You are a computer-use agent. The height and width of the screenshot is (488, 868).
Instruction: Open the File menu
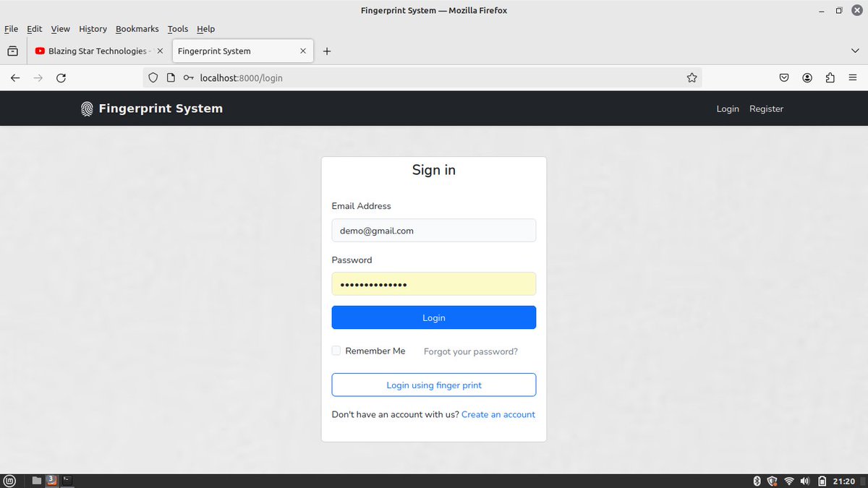[x=12, y=29]
